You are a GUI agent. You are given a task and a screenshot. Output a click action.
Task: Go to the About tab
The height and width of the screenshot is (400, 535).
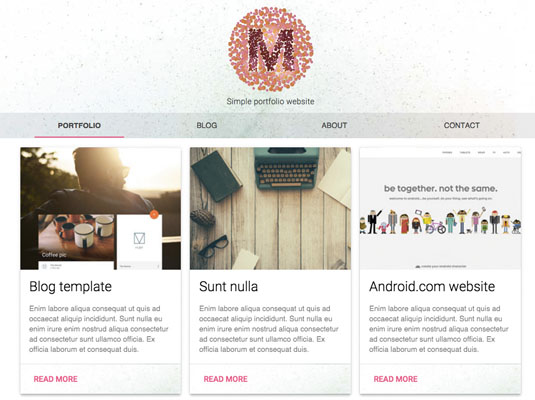[x=334, y=126]
